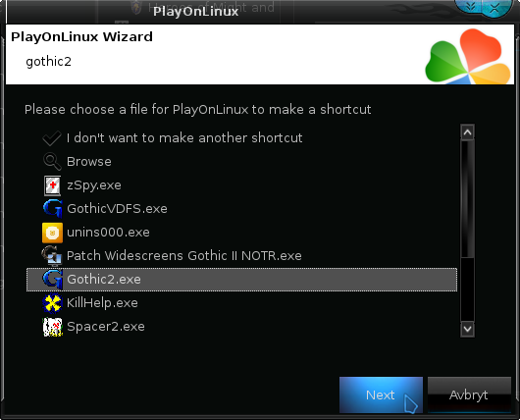Pick unins000.exe in the list

tap(108, 233)
